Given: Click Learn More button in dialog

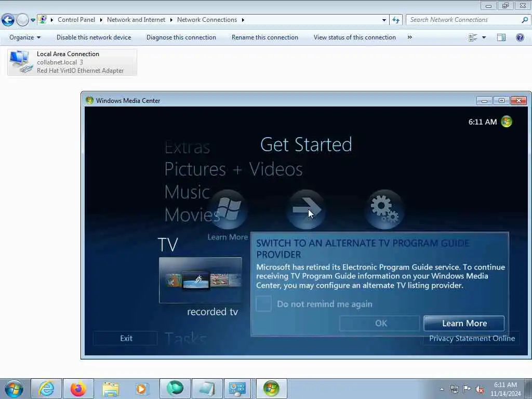Looking at the screenshot, I should point(464,323).
